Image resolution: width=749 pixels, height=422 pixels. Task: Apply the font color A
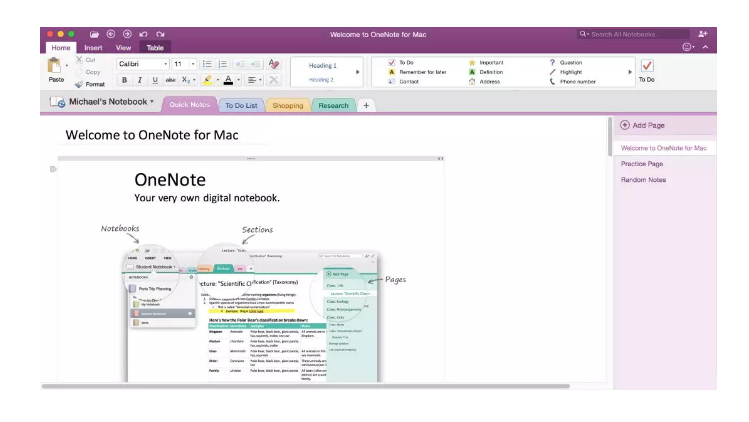[x=228, y=80]
